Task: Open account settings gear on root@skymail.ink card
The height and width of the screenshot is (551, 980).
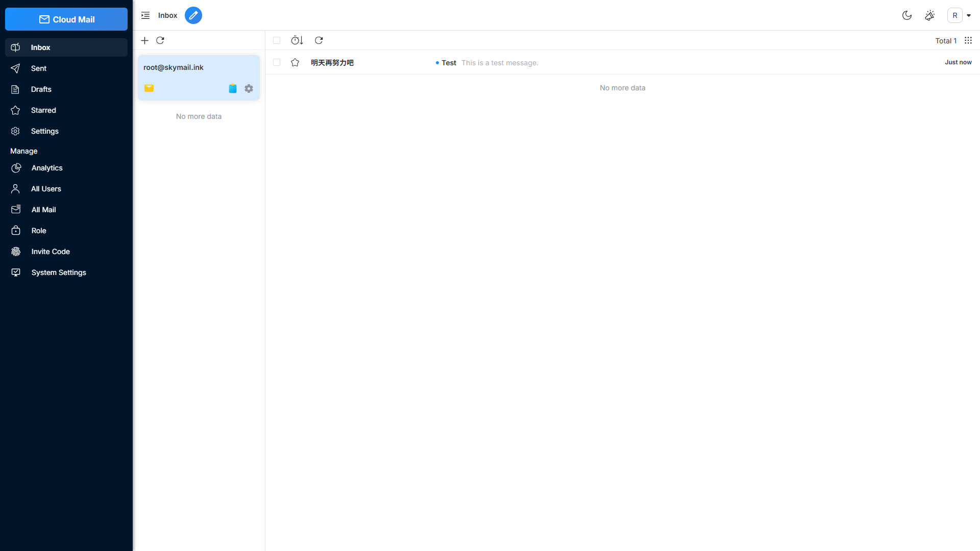Action: point(249,88)
